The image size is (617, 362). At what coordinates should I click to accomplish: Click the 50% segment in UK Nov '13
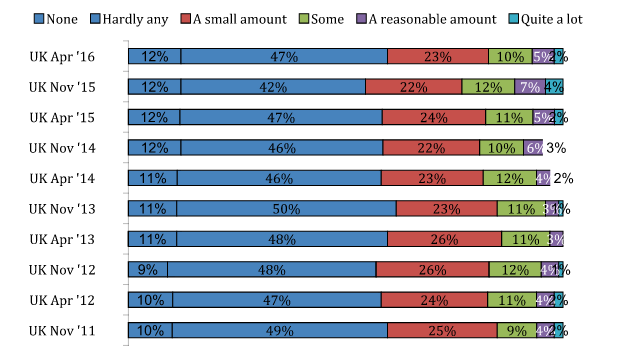click(286, 209)
